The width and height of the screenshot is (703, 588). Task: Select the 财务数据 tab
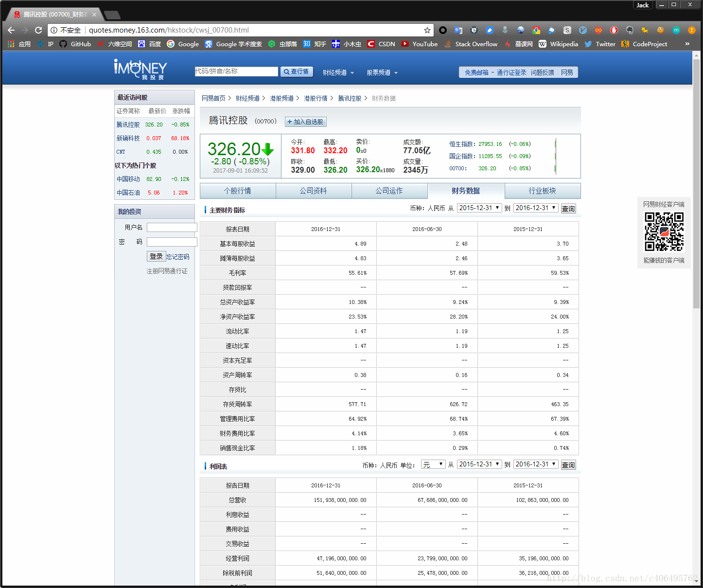466,191
